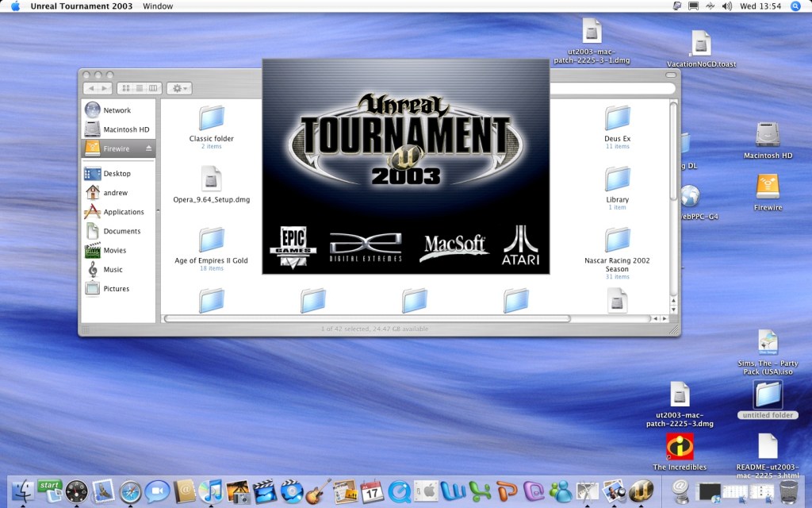The image size is (812, 508).
Task: Open the Apple menu
Action: pos(14,6)
